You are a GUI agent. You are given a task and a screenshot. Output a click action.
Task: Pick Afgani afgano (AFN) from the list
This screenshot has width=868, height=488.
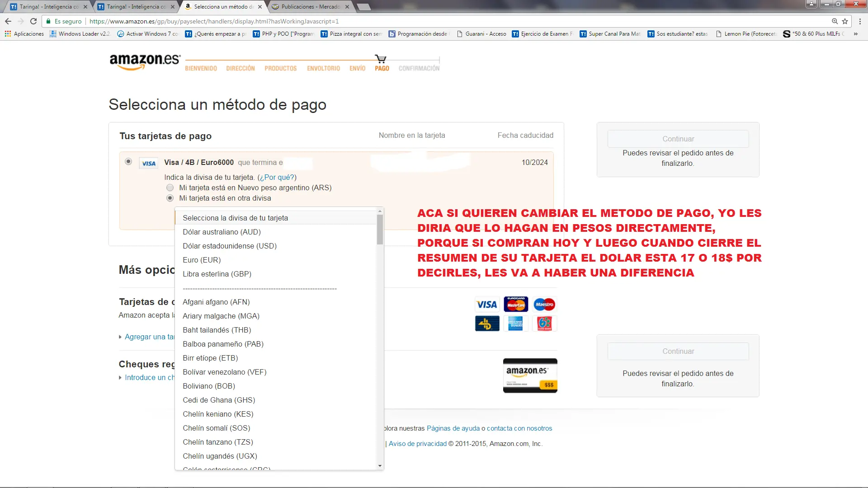point(276,302)
